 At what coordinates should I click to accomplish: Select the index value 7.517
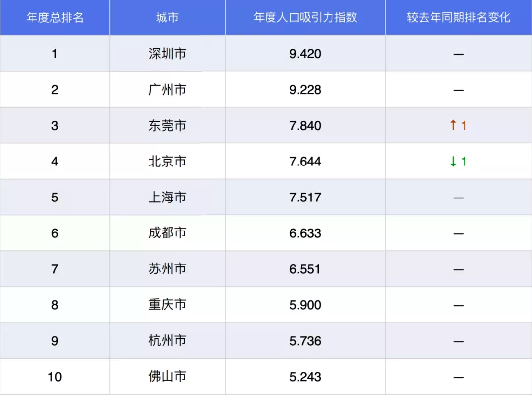coord(305,198)
